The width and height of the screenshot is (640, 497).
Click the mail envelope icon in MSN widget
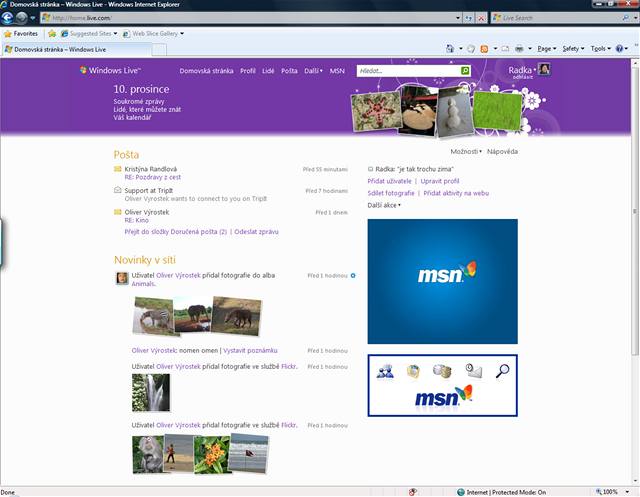click(473, 372)
